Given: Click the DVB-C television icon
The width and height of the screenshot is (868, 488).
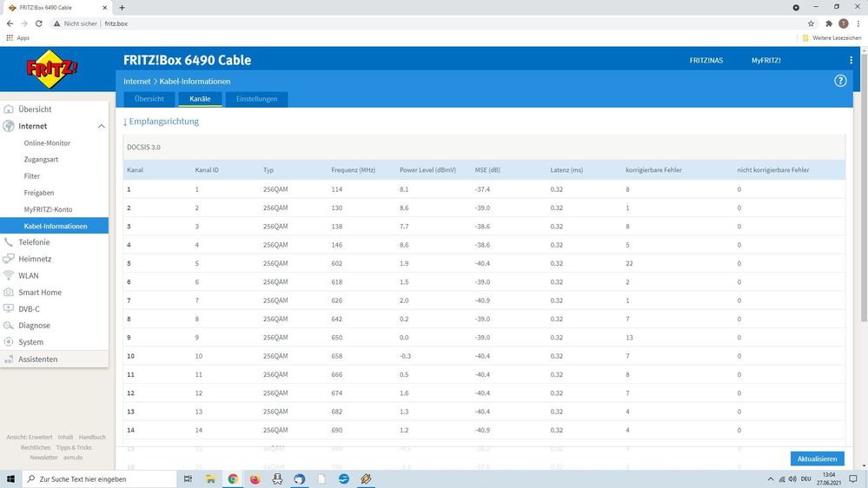Looking at the screenshot, I should coord(9,309).
